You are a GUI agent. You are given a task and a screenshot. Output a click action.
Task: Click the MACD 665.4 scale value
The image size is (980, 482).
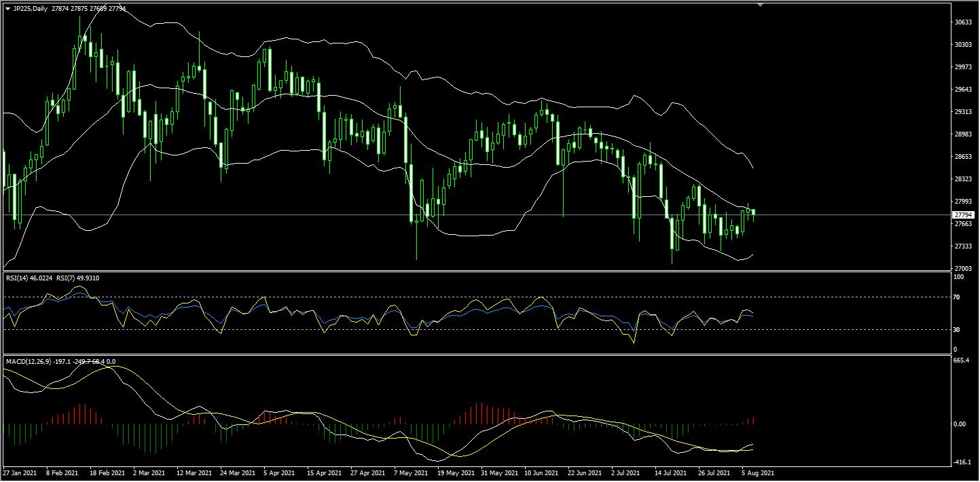[962, 360]
